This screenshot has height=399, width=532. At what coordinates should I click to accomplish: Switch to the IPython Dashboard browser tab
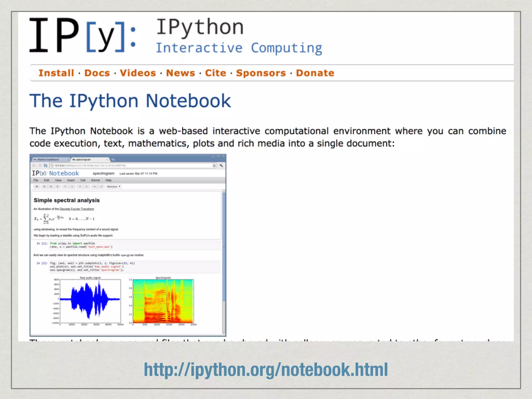[x=51, y=159]
